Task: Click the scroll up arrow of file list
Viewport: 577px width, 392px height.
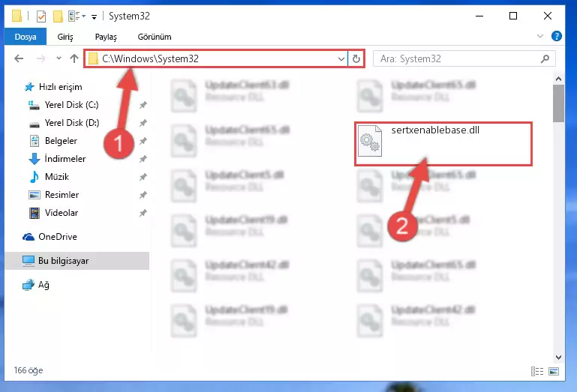Action: tap(558, 79)
